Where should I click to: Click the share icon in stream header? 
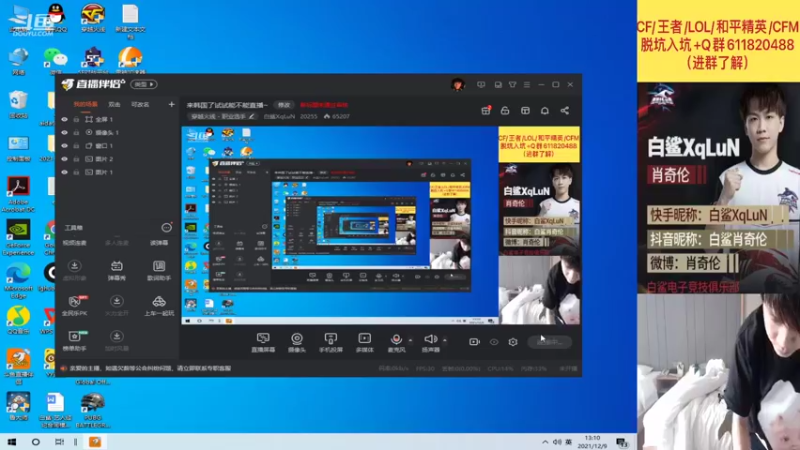coord(565,111)
